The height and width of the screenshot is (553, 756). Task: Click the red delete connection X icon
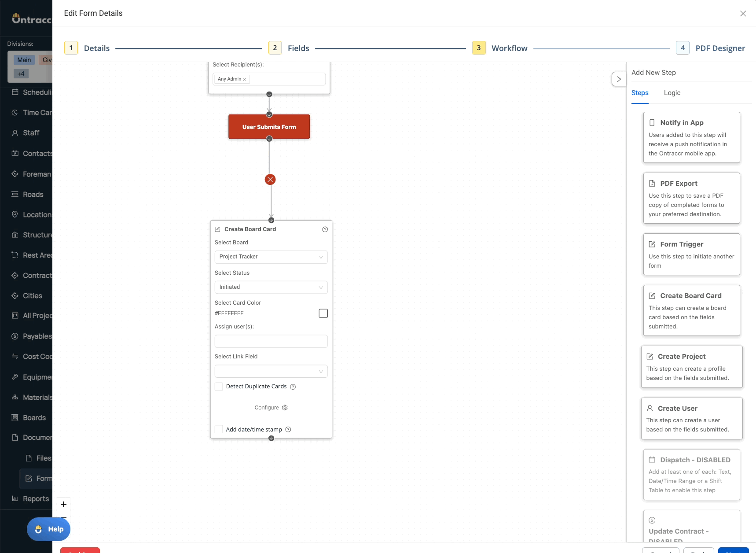click(x=270, y=180)
